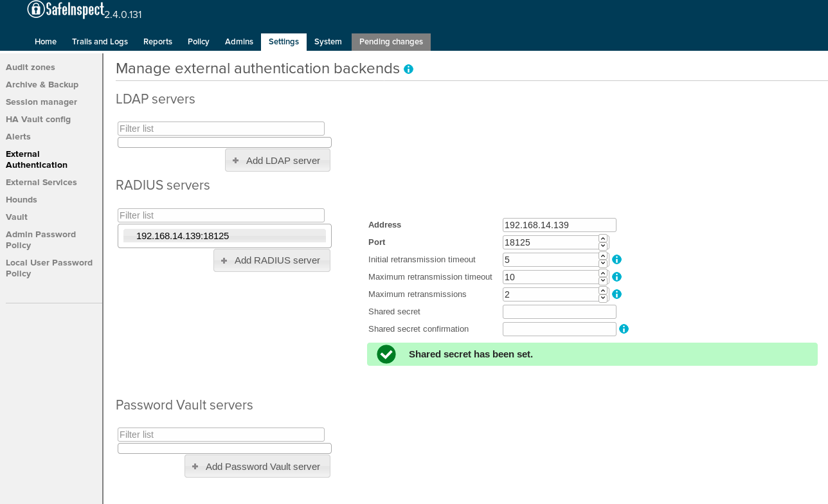The image size is (828, 504).
Task: Click Add Password Vault server
Action: click(257, 467)
